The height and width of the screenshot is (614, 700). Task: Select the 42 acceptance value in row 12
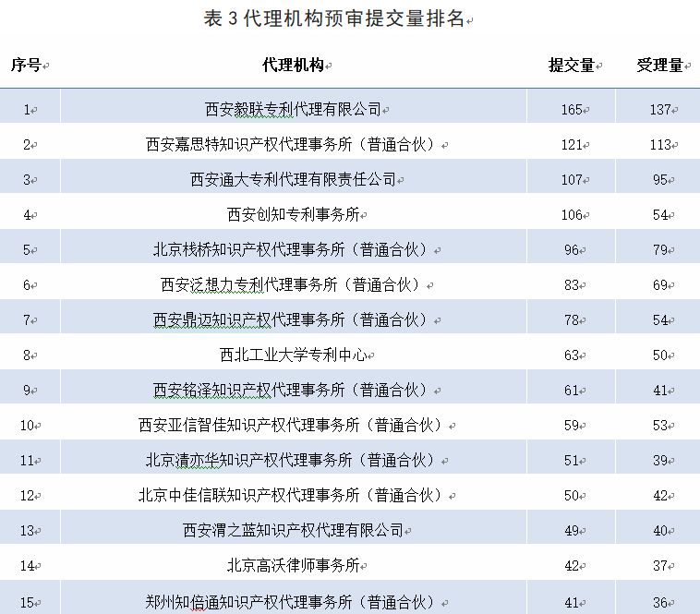(660, 495)
